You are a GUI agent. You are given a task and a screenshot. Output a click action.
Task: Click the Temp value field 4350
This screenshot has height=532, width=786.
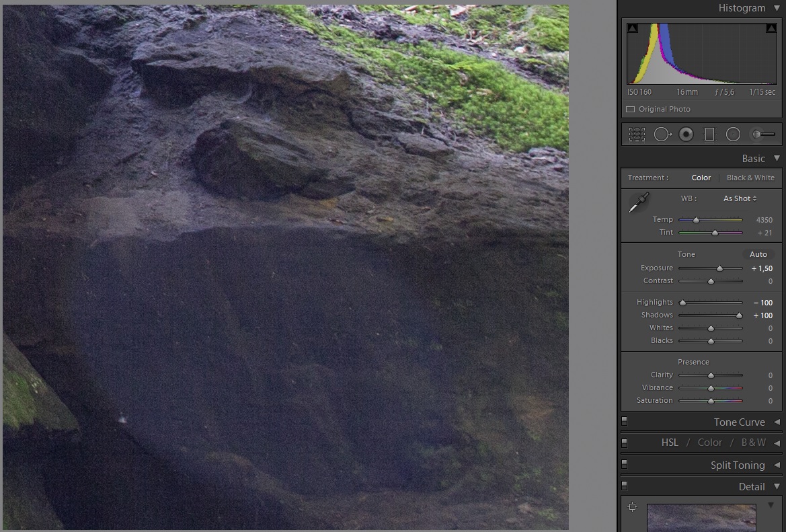[x=764, y=220]
